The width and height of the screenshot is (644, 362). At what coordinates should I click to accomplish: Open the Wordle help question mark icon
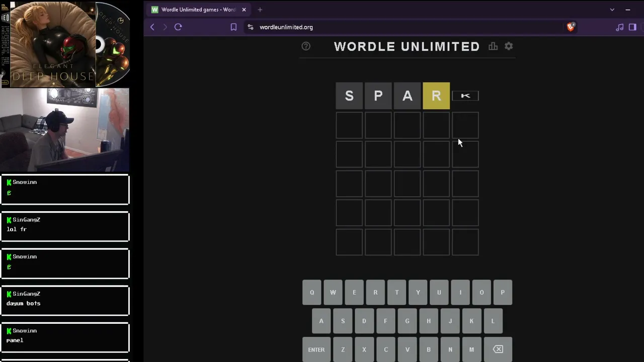point(306,46)
